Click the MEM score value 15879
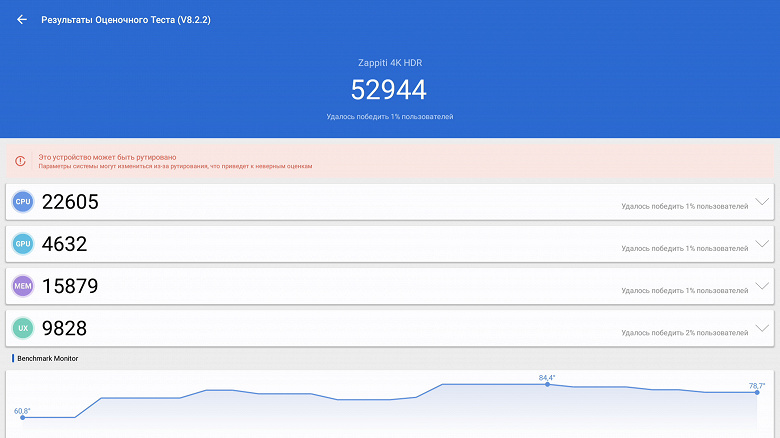The width and height of the screenshot is (780, 438). tap(70, 286)
